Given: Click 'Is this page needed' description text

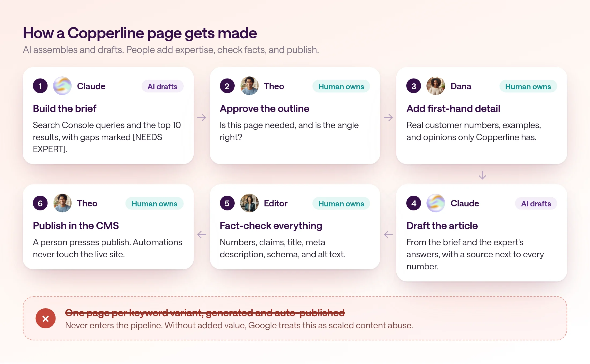Looking at the screenshot, I should coord(289,131).
